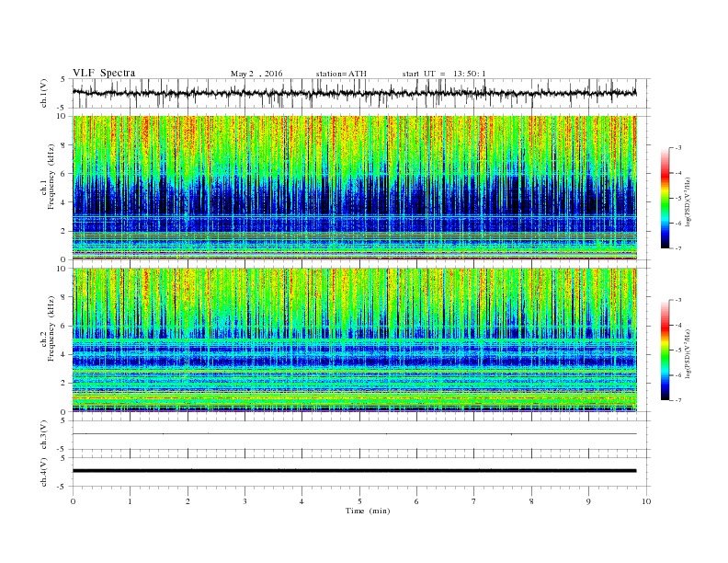
Task: Click inside the ch.1 spectrogram panel
Action: (355, 188)
